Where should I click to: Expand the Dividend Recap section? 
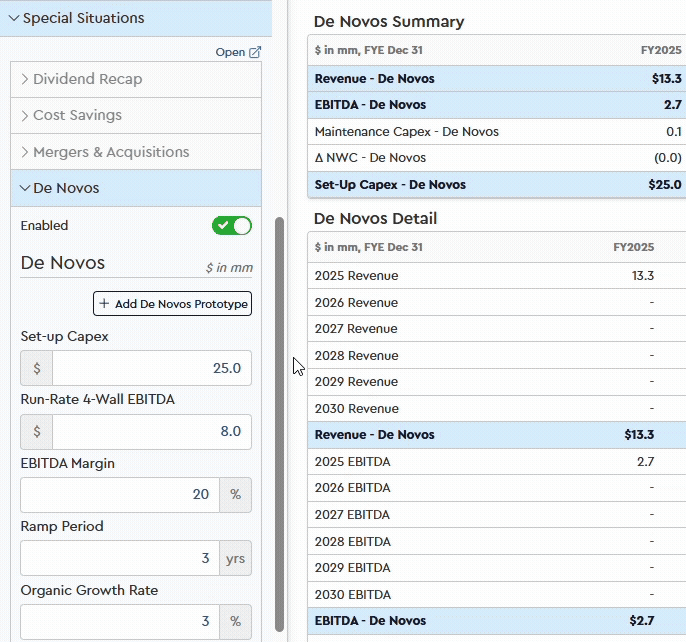tap(88, 79)
